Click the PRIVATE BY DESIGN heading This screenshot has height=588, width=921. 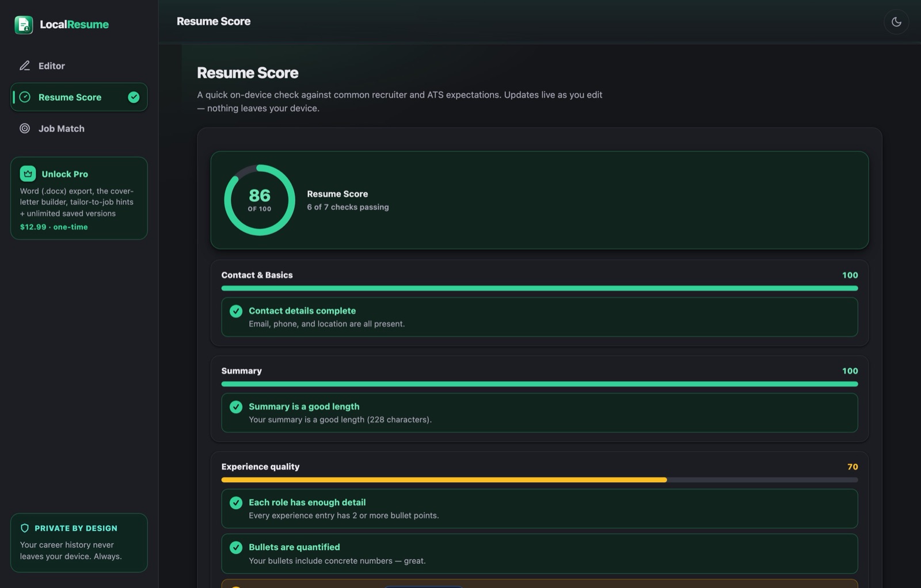pyautogui.click(x=76, y=528)
